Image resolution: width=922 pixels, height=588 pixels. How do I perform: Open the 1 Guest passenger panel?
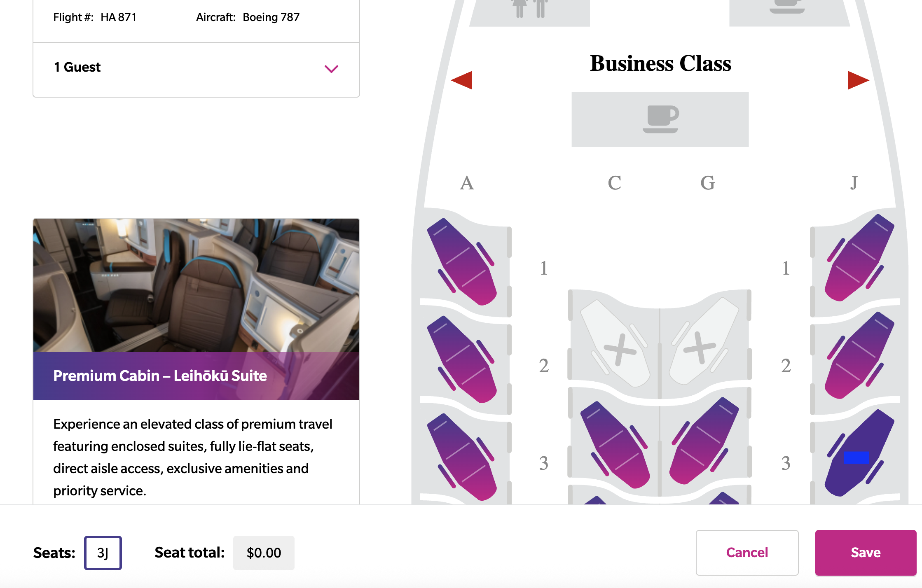point(196,69)
